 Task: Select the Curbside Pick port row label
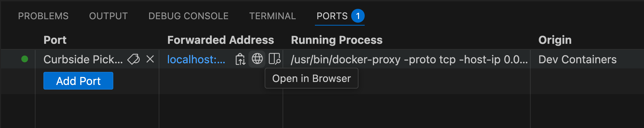(x=83, y=60)
